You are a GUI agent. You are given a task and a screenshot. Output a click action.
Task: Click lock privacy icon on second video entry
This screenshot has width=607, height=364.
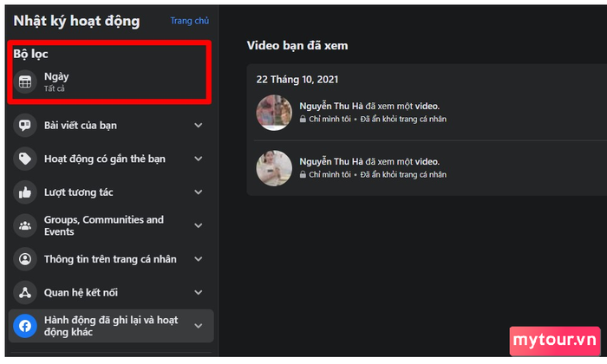coord(303,175)
